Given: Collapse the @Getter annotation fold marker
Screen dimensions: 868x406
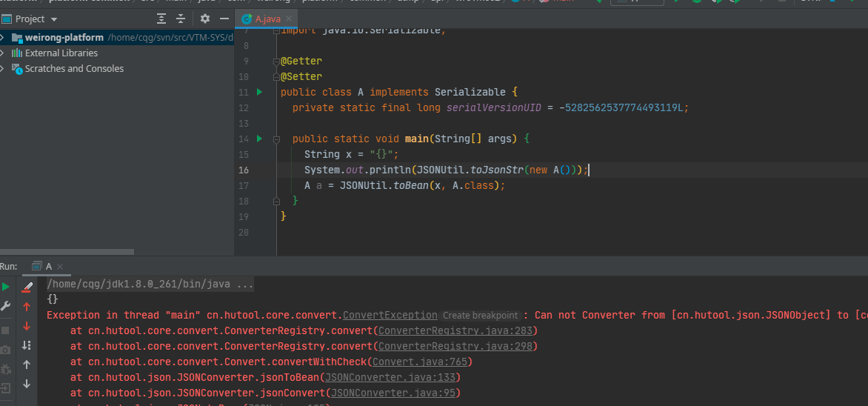Looking at the screenshot, I should 277,61.
